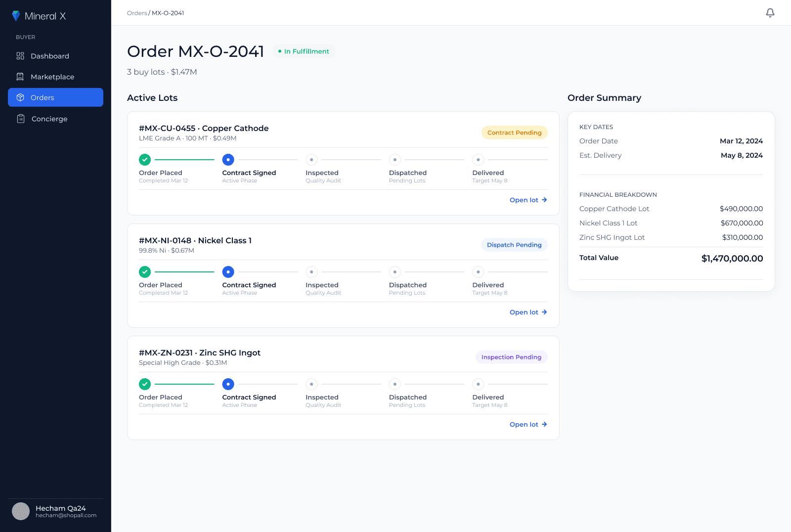This screenshot has height=532, width=791.
Task: Click the Concierge clipboard icon
Action: 21,119
